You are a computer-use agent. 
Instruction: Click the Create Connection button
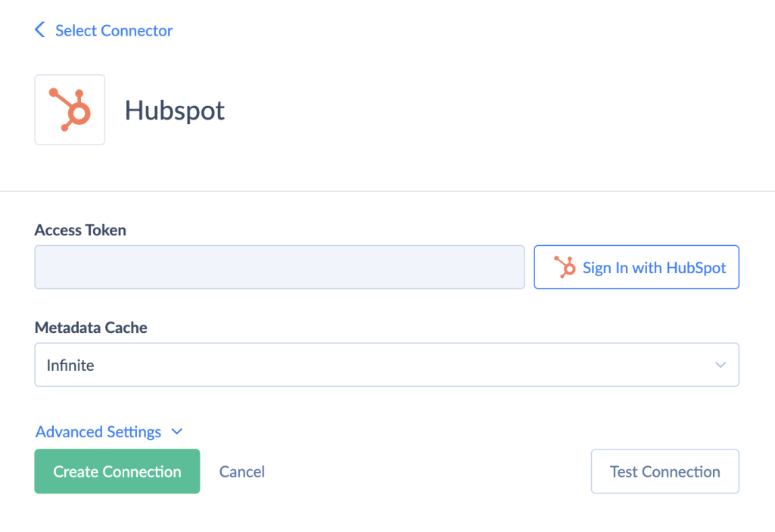click(x=117, y=471)
